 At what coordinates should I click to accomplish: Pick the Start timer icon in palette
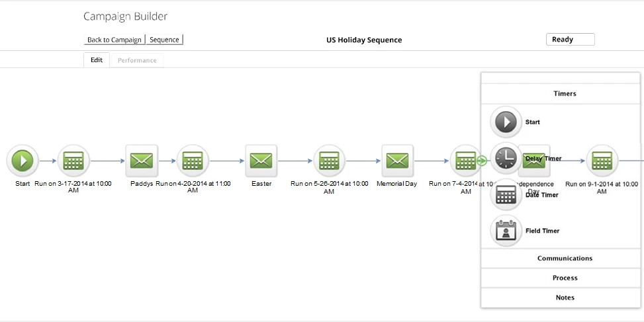coord(506,122)
